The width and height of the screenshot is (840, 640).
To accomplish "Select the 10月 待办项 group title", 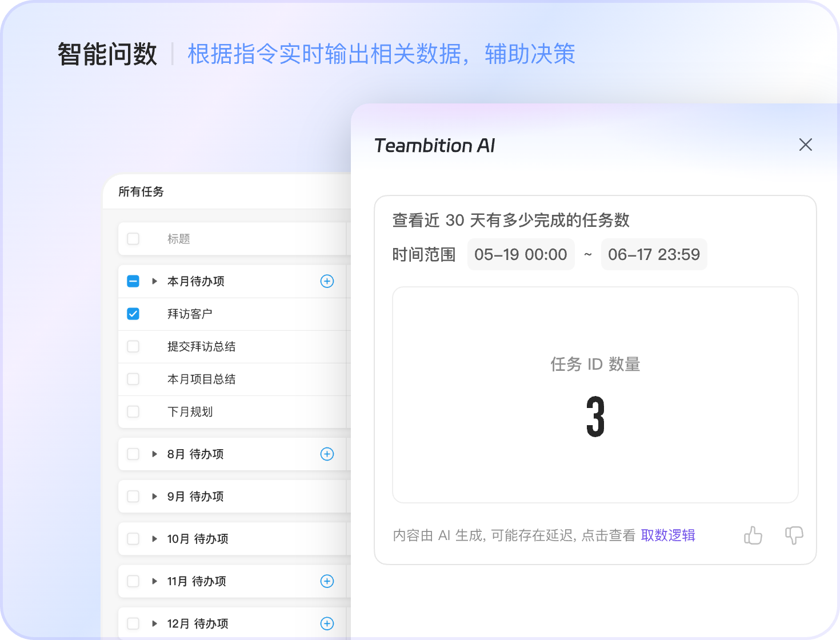I will [198, 538].
